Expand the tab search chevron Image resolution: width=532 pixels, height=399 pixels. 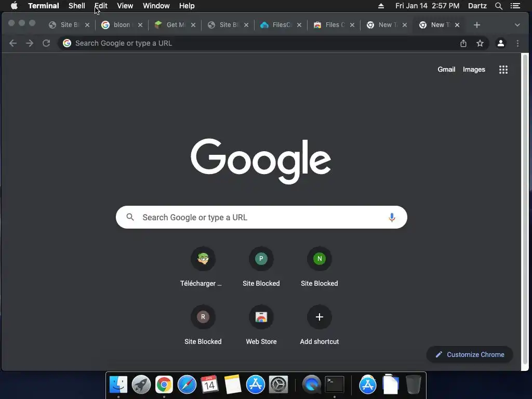[517, 25]
